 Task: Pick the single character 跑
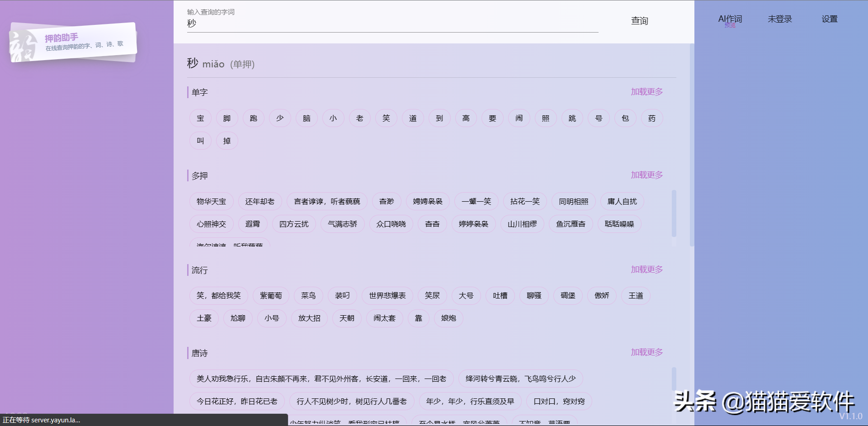(x=254, y=118)
